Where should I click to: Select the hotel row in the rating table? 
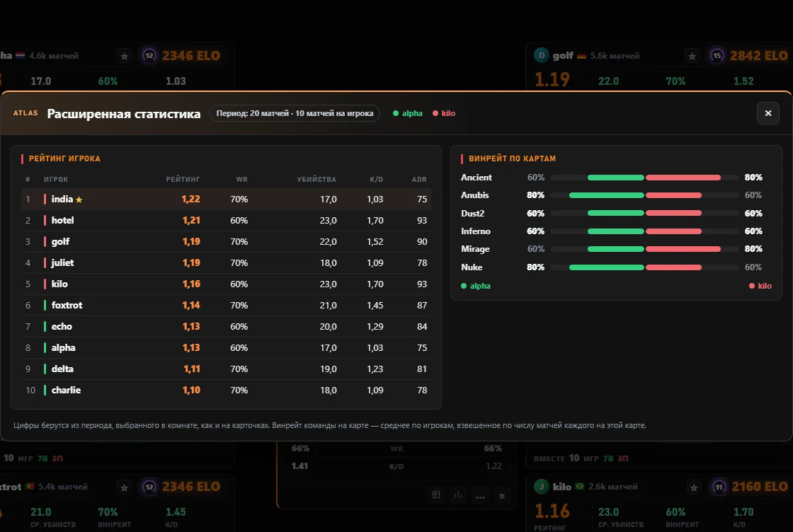point(226,220)
